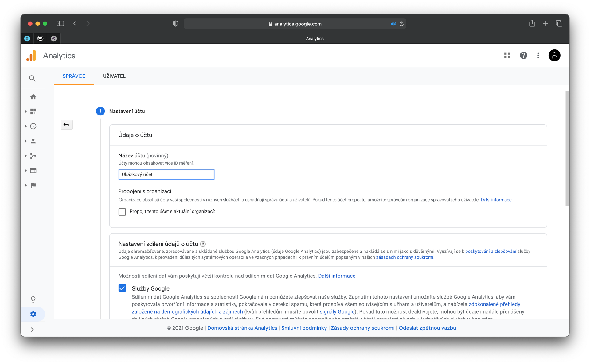Screen dimensions: 590x364
Task: Click info icon next to Nastavení sdílení údajů
Action: point(203,244)
